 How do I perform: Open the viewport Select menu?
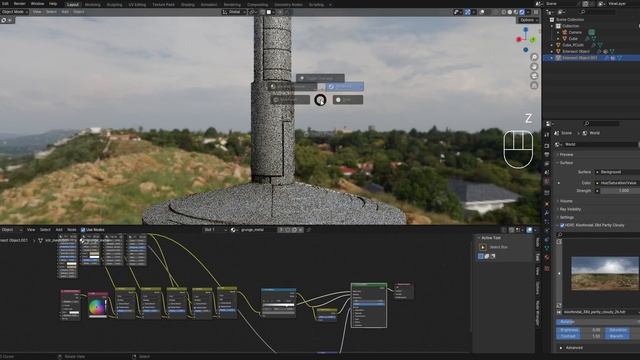click(51, 12)
